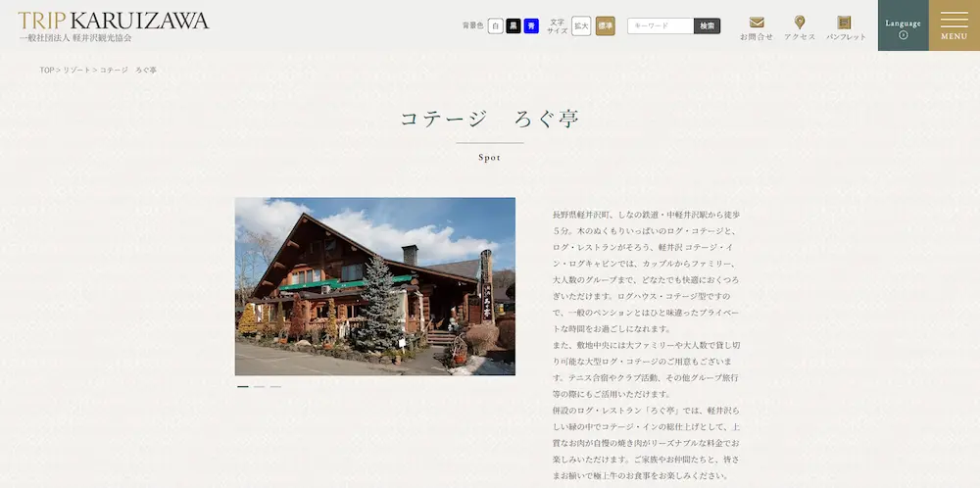Viewport: 980px width, 488px height.
Task: Click the コテージ ろぐ亭 page heading
Action: coord(489,120)
